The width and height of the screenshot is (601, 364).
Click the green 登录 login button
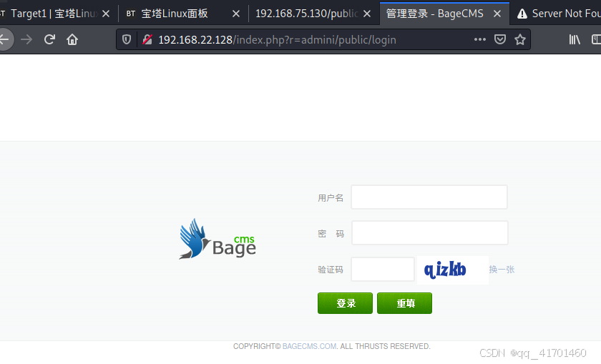[x=345, y=303]
